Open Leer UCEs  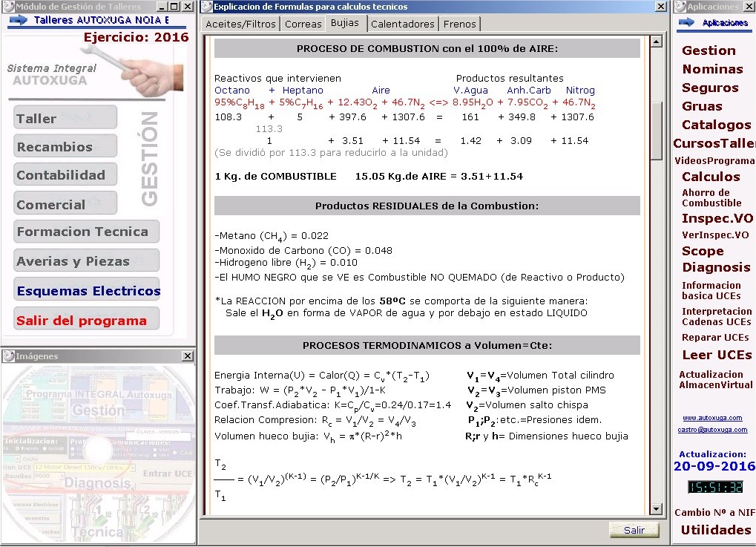tap(717, 355)
